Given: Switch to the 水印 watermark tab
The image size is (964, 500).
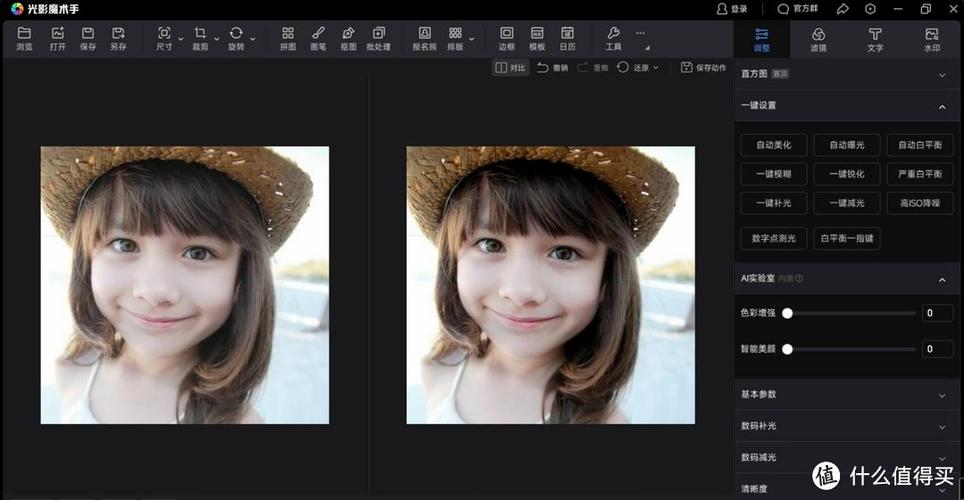Looking at the screenshot, I should pyautogui.click(x=932, y=39).
